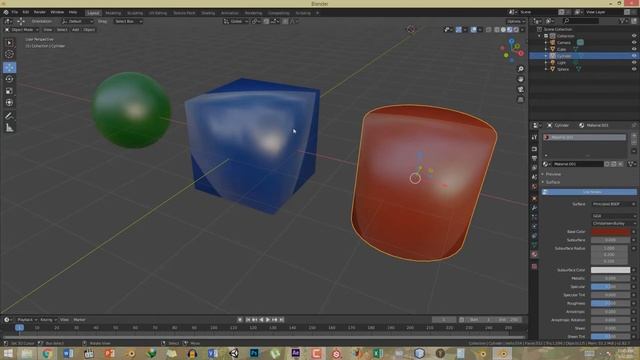Select the Move tool in left toolbar

tap(9, 67)
